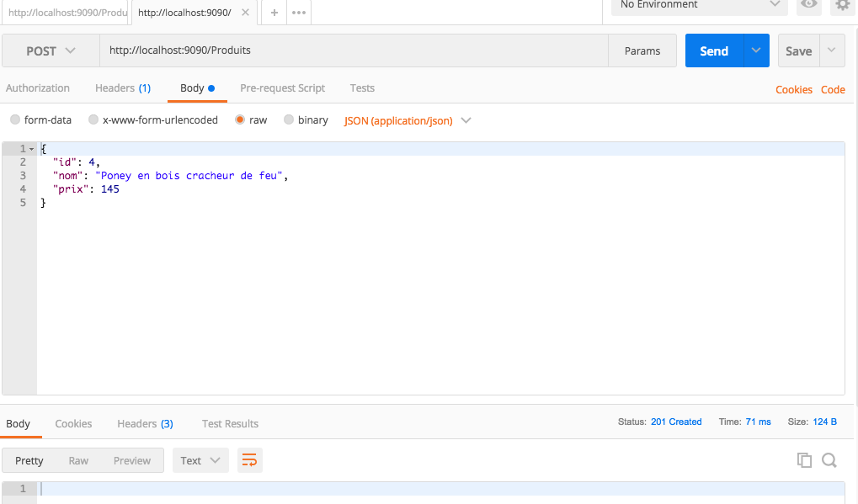Click the 201 Created status text
The width and height of the screenshot is (858, 504).
click(x=676, y=422)
